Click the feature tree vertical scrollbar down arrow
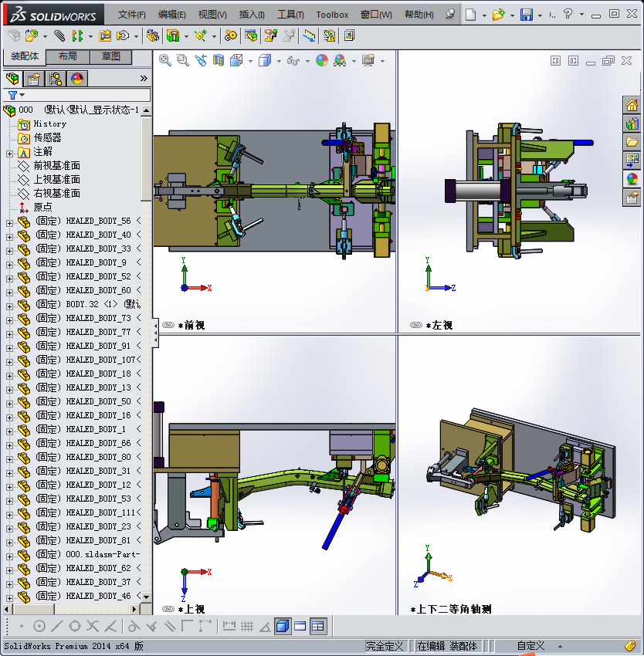The height and width of the screenshot is (656, 644). [146, 597]
